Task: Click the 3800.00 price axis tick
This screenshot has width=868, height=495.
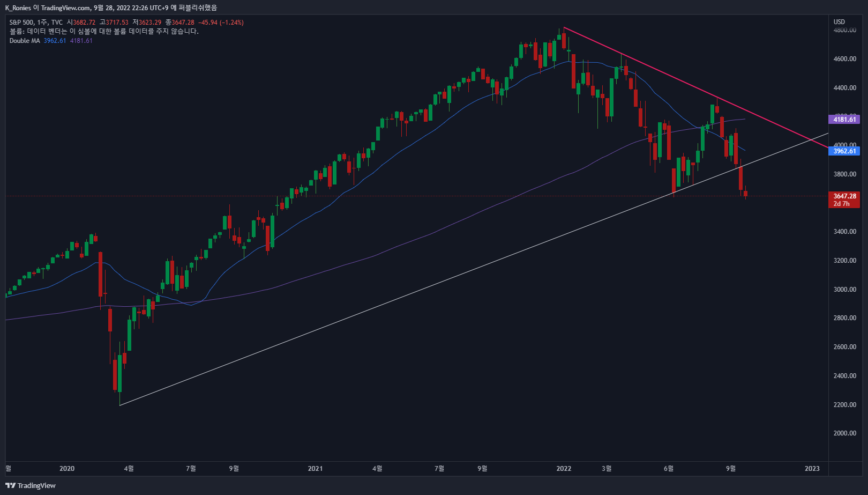Action: [845, 174]
